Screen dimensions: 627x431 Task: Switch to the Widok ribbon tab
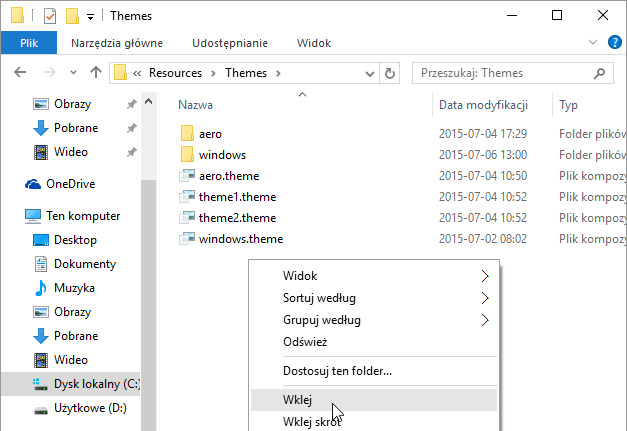tap(314, 43)
